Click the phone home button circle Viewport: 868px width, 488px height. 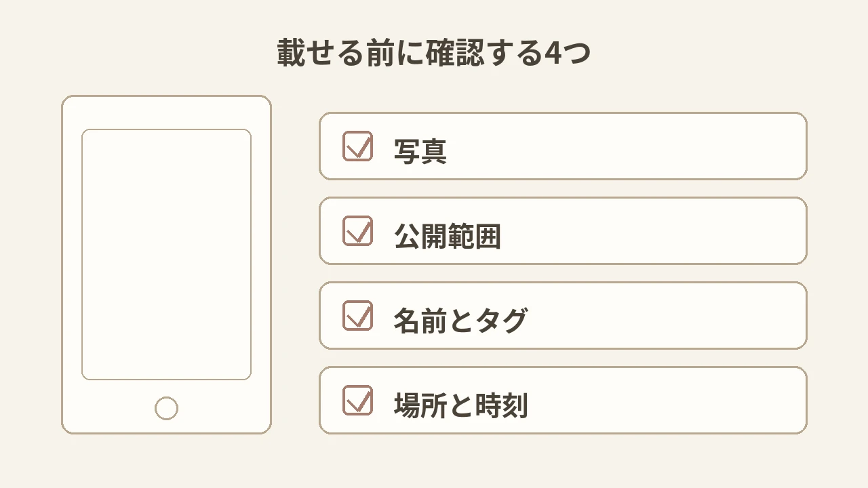166,408
